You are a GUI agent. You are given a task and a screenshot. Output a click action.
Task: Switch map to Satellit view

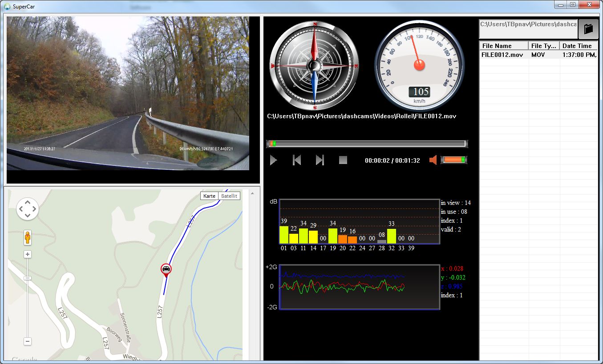coord(229,196)
